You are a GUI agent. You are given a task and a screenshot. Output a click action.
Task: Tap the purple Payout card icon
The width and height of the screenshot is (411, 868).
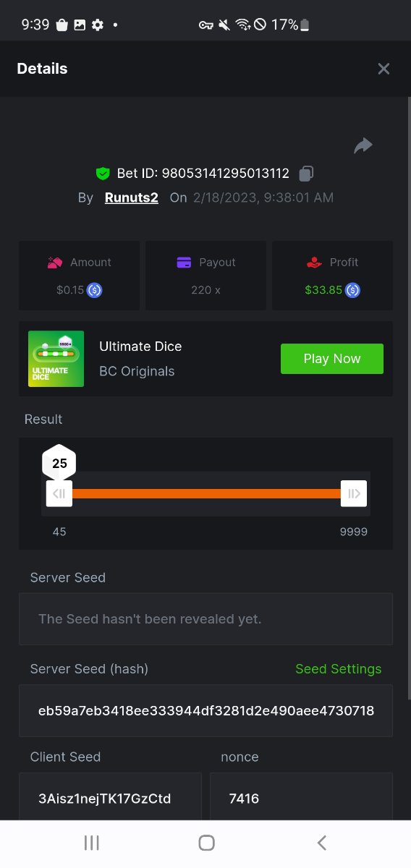pos(185,263)
